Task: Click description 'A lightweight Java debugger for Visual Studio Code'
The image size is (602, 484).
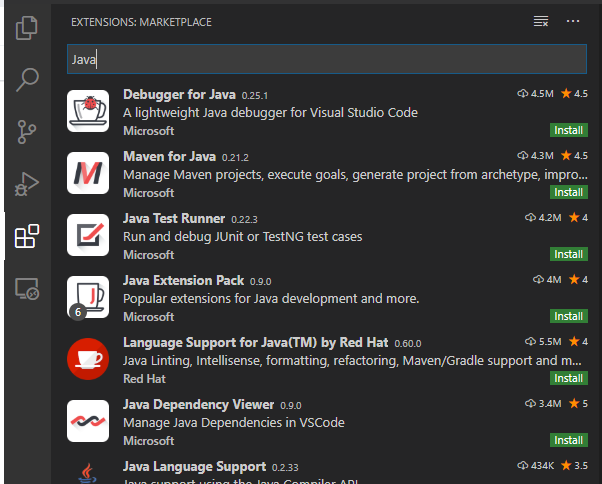Action: coord(270,113)
